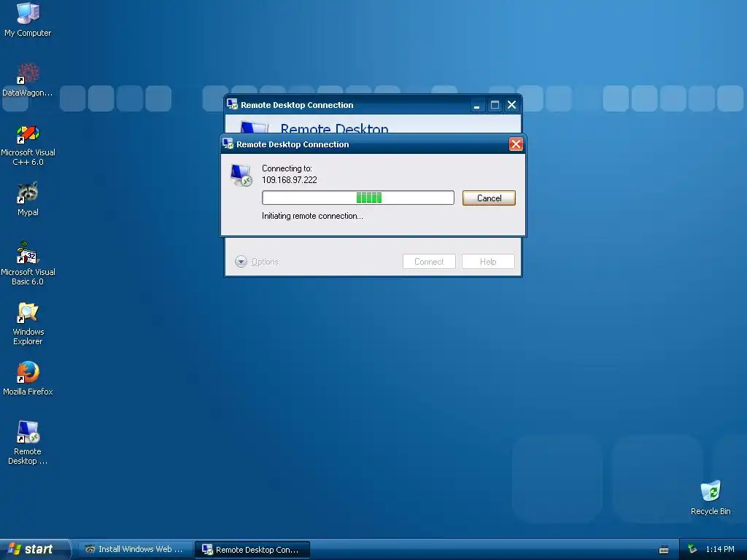Click the connecting dialog computer icon

pyautogui.click(x=241, y=175)
